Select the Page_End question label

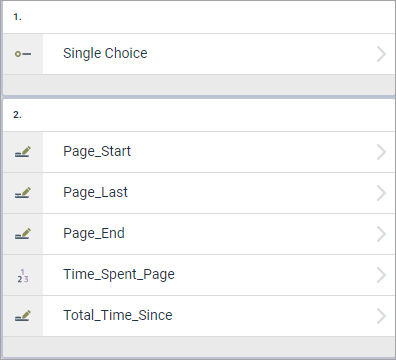[94, 233]
